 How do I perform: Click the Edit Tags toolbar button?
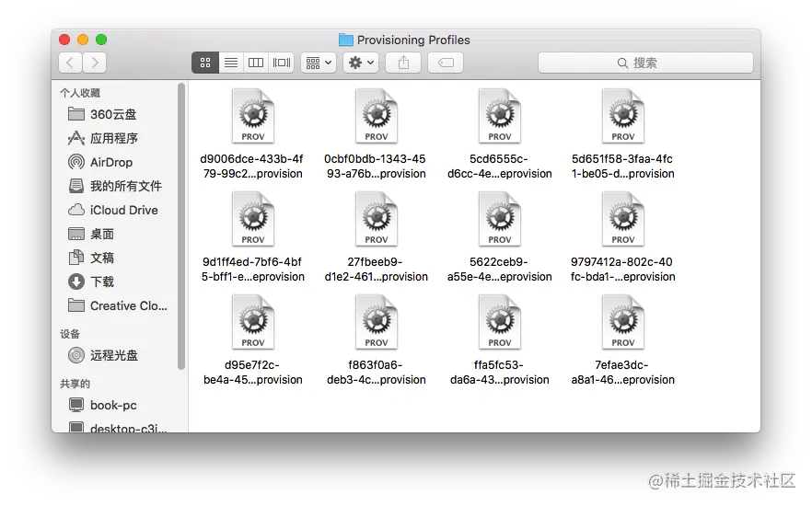pyautogui.click(x=446, y=63)
